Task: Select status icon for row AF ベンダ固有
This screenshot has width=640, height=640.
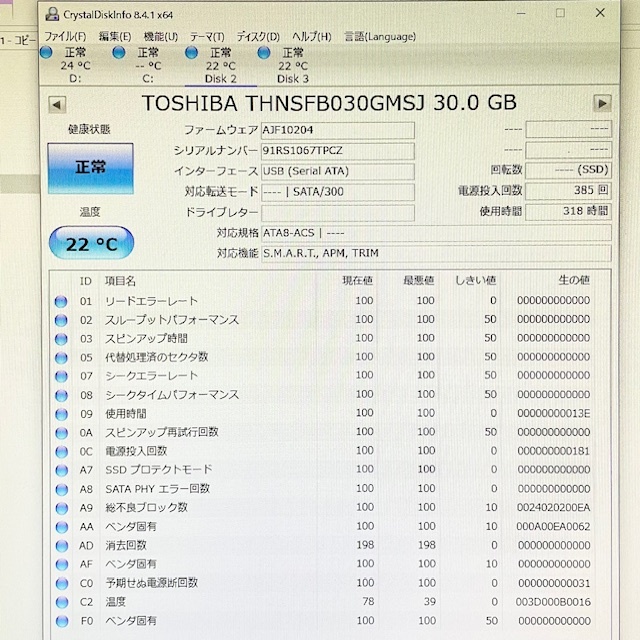Action: tap(62, 564)
